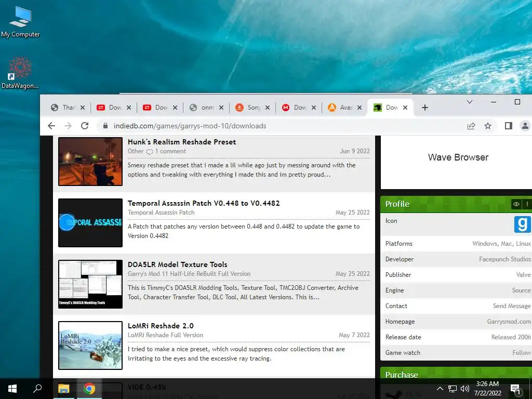532x399 pixels.
Task: Reload the indiedb page
Action: click(x=85, y=126)
